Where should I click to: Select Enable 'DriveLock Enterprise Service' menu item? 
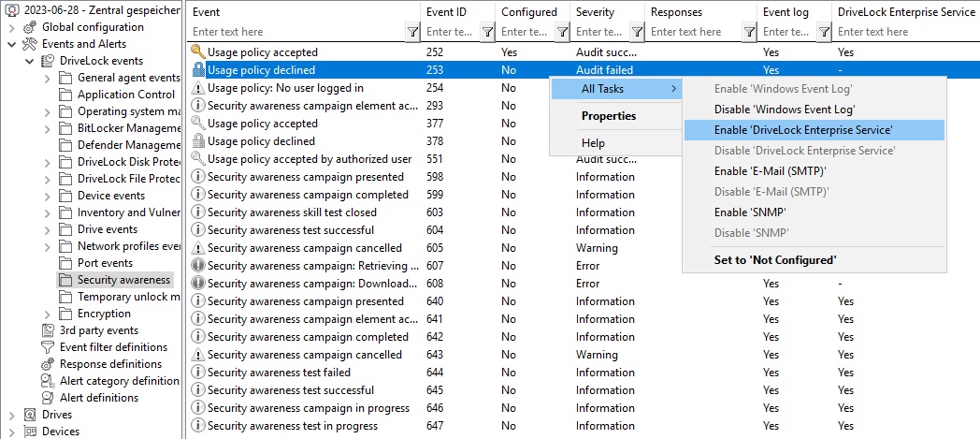[x=803, y=130]
